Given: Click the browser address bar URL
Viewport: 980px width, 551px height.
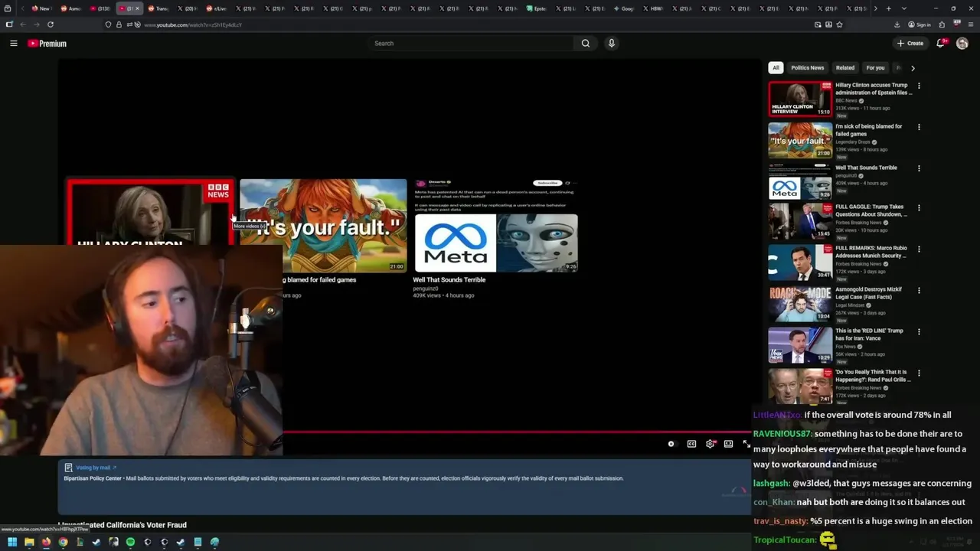Looking at the screenshot, I should click(x=193, y=24).
